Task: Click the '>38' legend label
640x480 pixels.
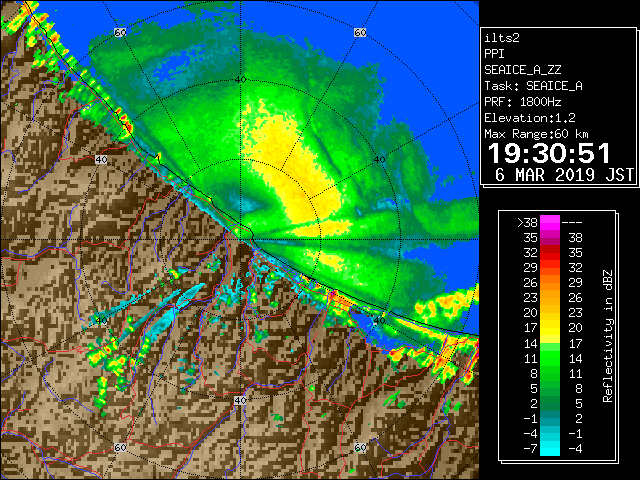Action: point(527,223)
